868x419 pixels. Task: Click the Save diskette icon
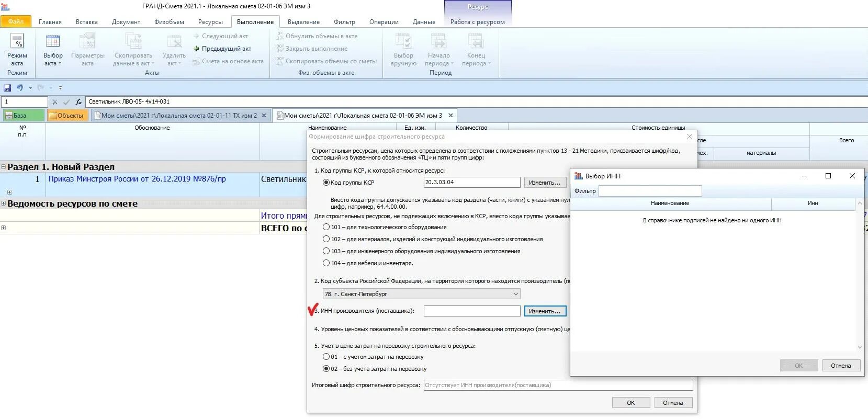[x=7, y=88]
